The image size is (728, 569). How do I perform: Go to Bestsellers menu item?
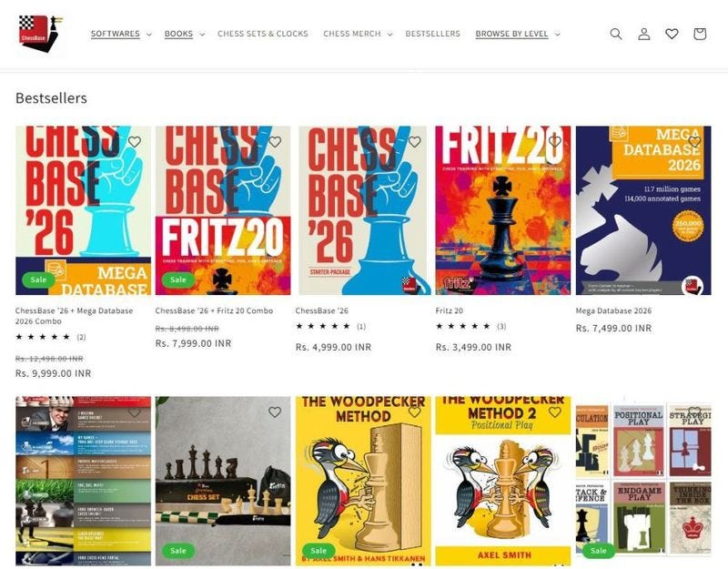[x=432, y=34]
